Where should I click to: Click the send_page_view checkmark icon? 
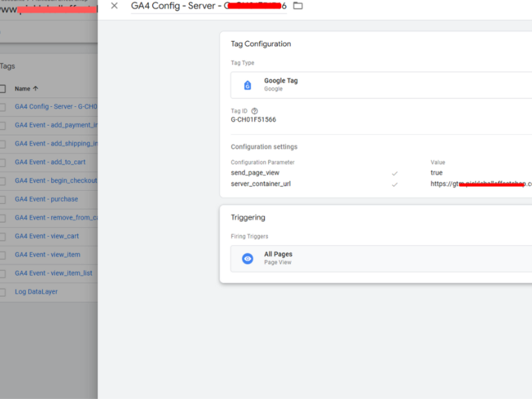point(394,174)
